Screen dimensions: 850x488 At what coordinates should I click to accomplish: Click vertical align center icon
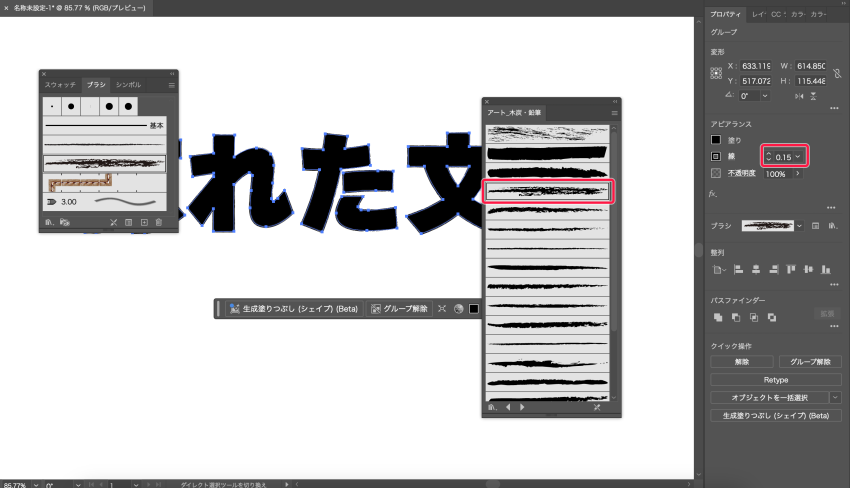808,269
